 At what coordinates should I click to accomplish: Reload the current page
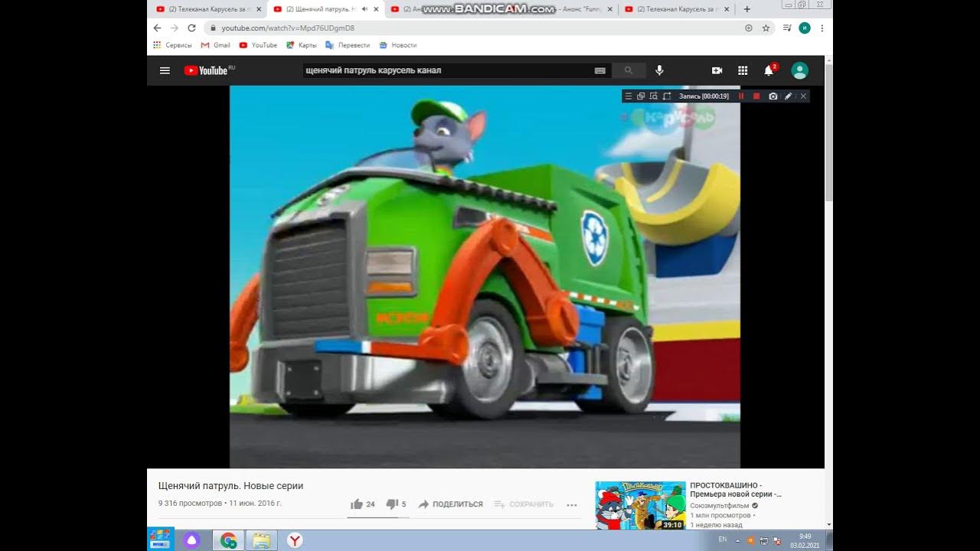coord(191,28)
